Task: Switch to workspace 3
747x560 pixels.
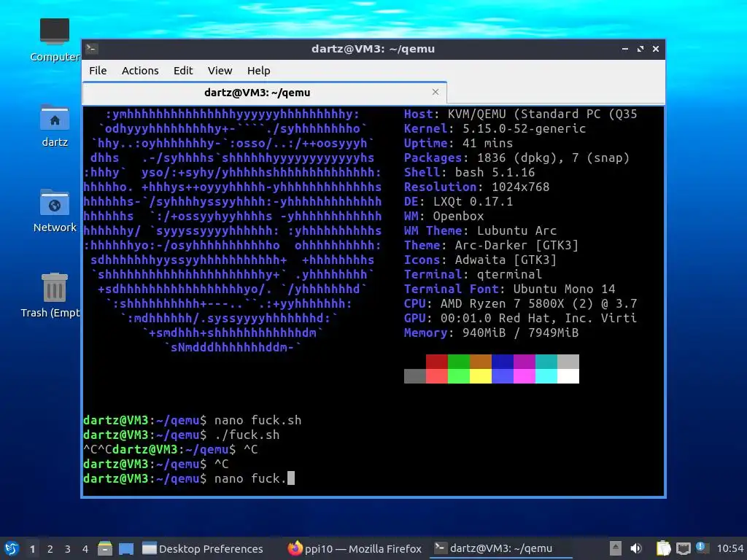Action: click(x=68, y=549)
